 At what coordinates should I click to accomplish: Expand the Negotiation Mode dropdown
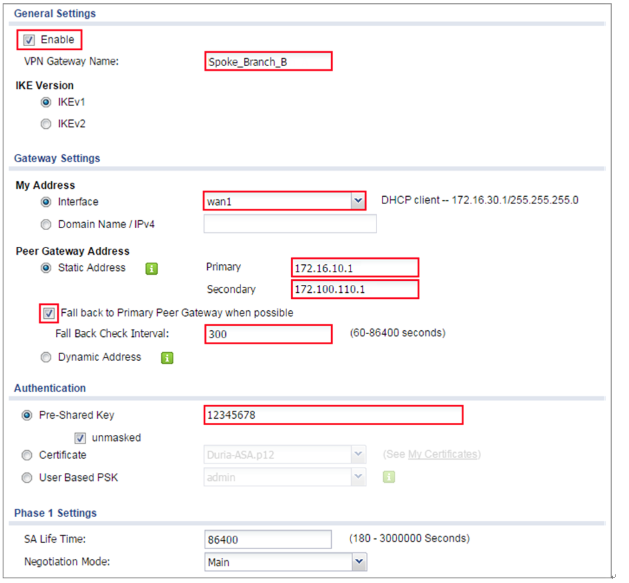(358, 562)
